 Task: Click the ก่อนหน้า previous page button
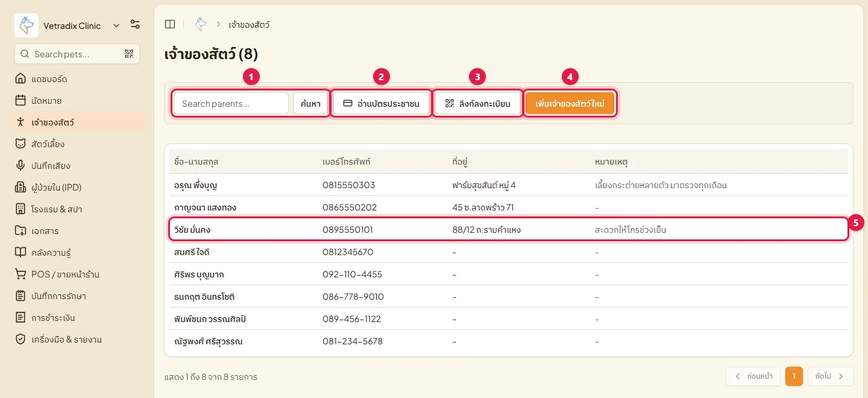pos(753,376)
